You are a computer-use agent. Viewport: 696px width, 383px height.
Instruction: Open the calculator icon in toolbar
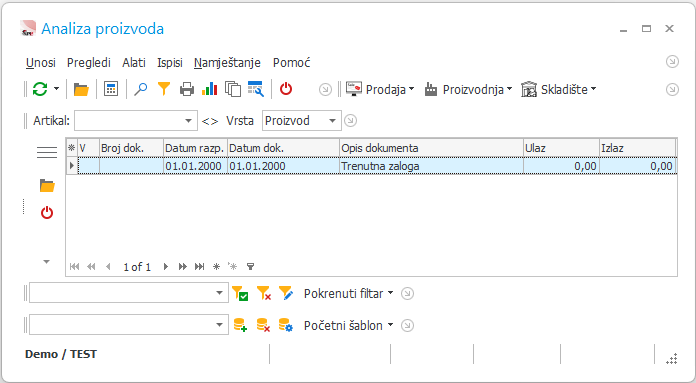coord(111,89)
